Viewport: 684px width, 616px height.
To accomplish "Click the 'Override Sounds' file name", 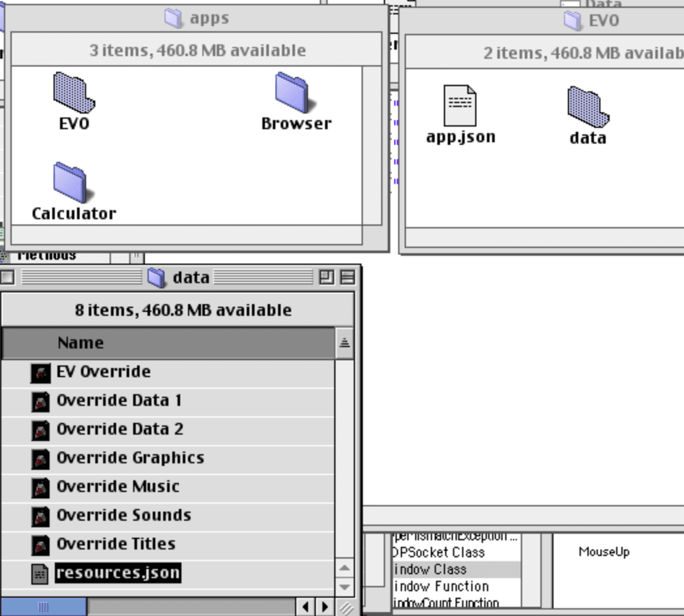I will tap(124, 516).
